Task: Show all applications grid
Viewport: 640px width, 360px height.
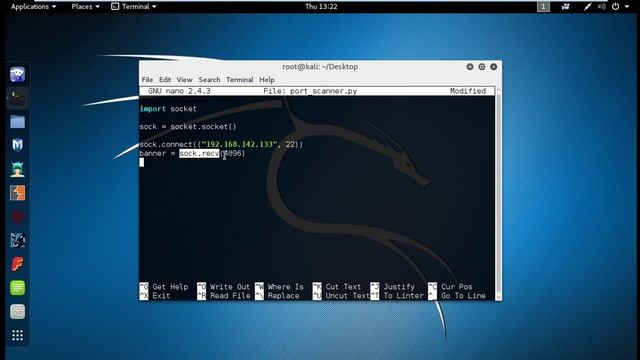Action: (18, 336)
